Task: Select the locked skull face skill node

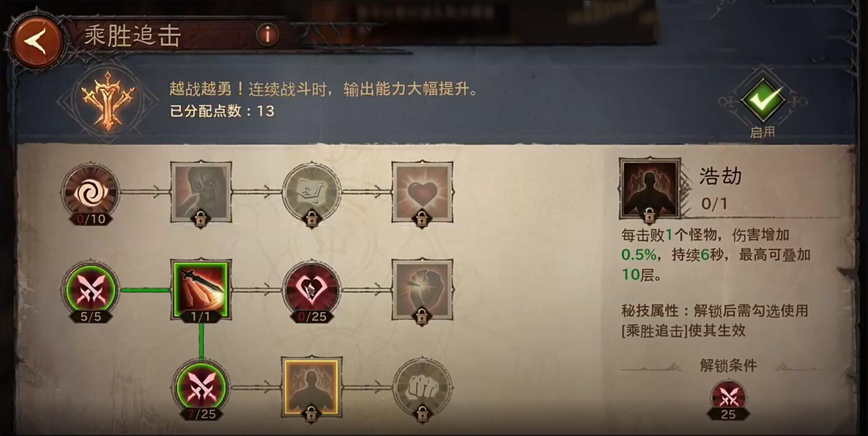Action: (x=201, y=192)
